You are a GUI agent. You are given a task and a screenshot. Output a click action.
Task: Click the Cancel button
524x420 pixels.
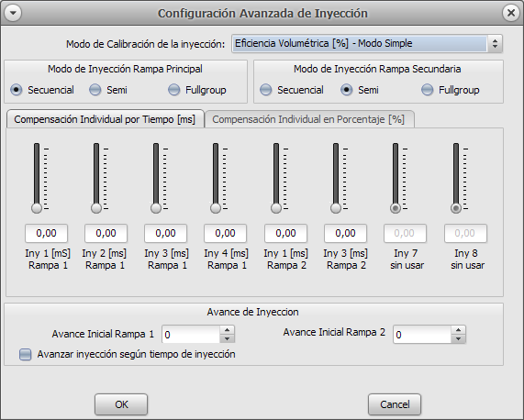tap(395, 404)
